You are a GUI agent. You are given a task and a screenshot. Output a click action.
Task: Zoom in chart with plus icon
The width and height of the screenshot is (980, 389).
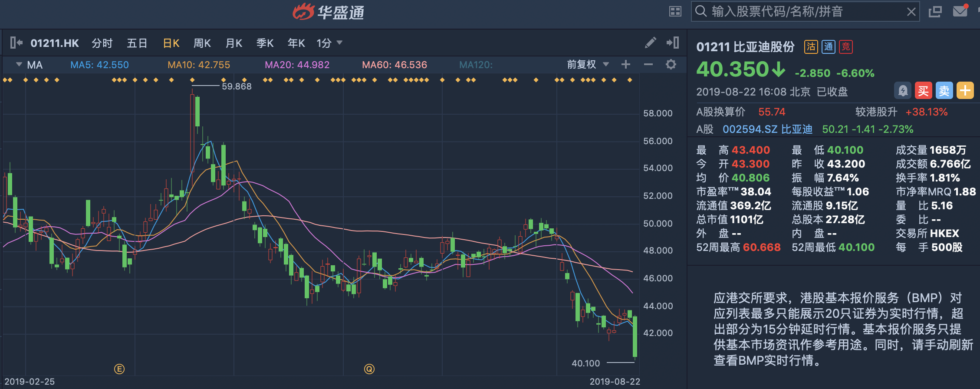coord(625,65)
